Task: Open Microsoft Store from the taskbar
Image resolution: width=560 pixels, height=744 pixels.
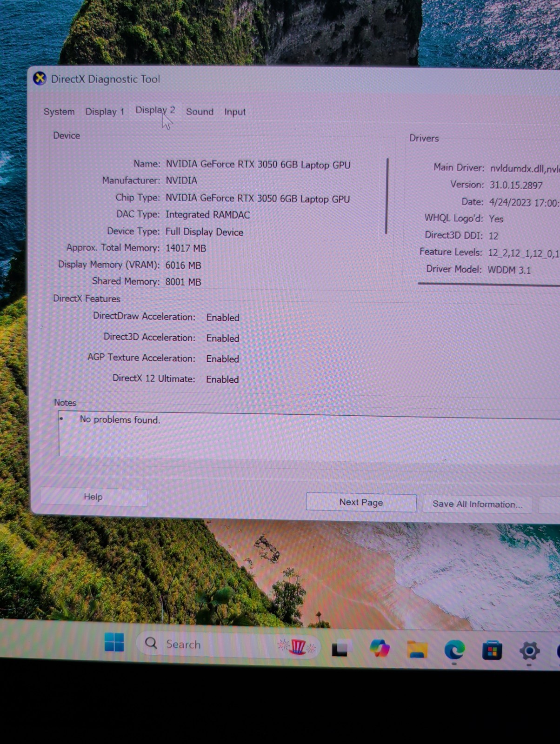Action: [492, 650]
